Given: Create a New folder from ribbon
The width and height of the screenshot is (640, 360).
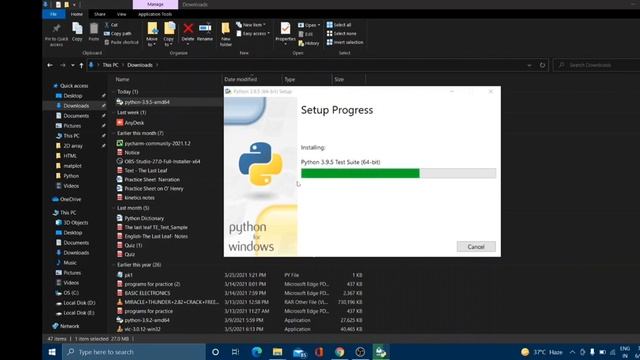Looking at the screenshot, I should pyautogui.click(x=226, y=34).
